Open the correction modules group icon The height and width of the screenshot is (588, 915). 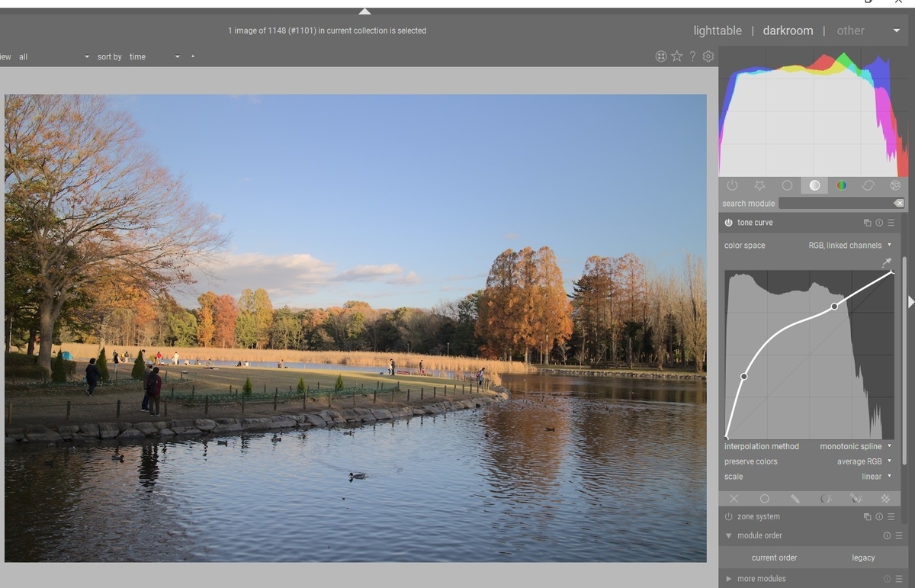(868, 185)
